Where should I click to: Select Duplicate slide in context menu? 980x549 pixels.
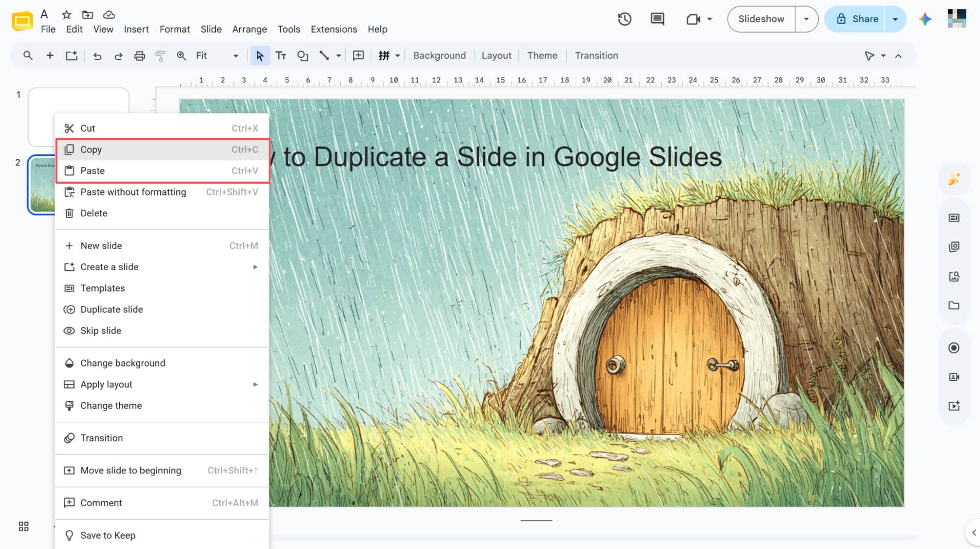162,310
